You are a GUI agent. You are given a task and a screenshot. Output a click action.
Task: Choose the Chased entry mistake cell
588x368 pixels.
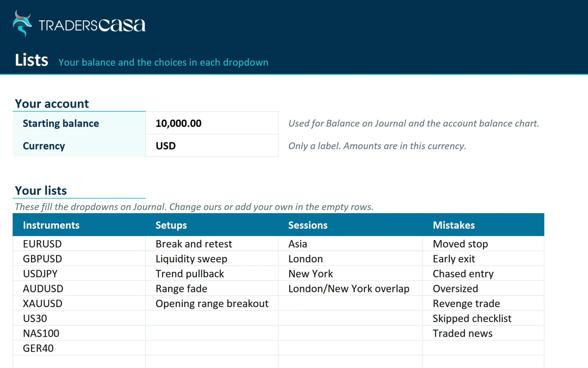483,273
